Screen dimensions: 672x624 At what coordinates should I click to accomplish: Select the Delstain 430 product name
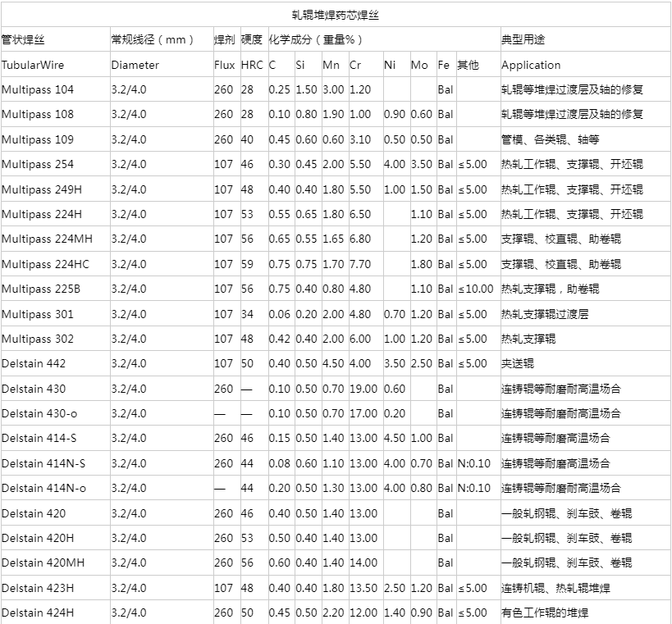(34, 389)
